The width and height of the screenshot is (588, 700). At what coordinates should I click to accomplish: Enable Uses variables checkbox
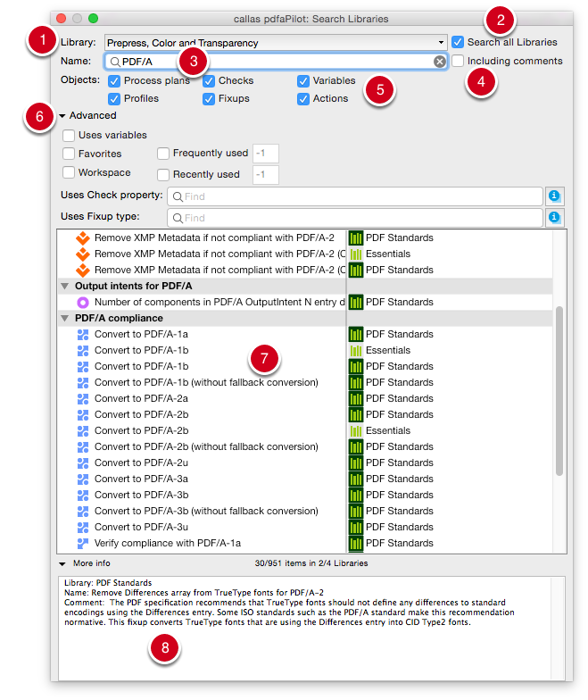pos(68,136)
